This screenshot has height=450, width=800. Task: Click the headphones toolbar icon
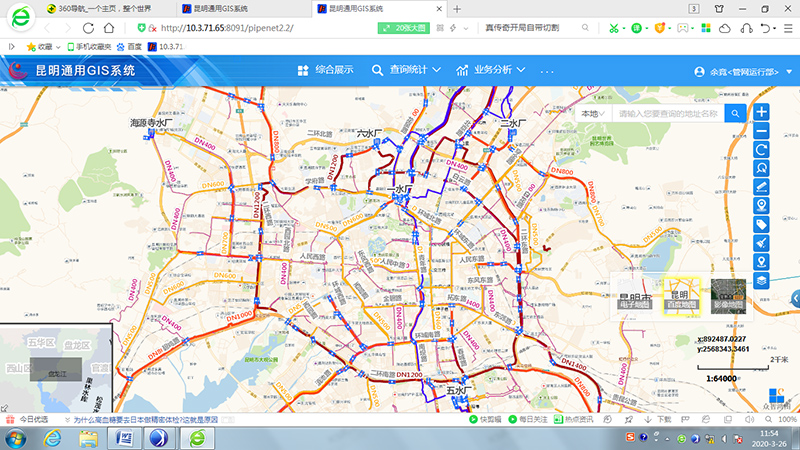(746, 29)
